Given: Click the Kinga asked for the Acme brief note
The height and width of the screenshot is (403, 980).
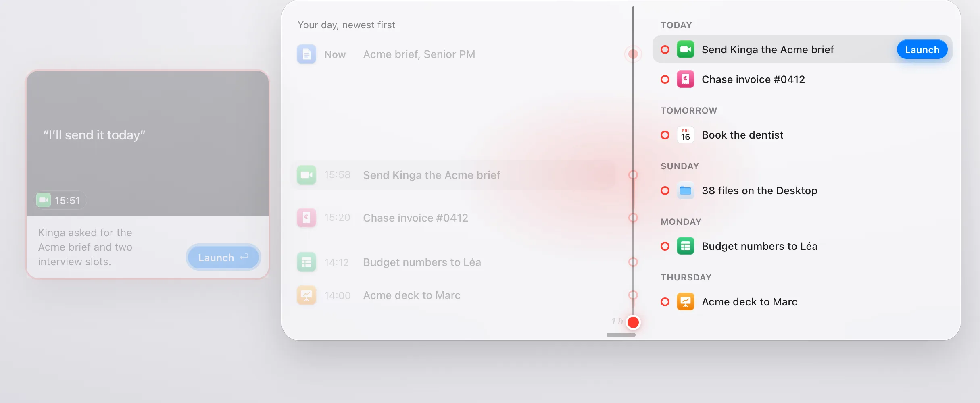Looking at the screenshot, I should [85, 247].
